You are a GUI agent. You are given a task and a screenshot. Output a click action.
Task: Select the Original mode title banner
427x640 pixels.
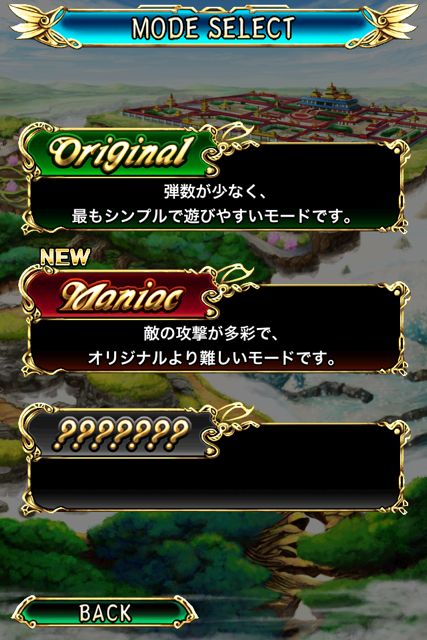point(120,153)
